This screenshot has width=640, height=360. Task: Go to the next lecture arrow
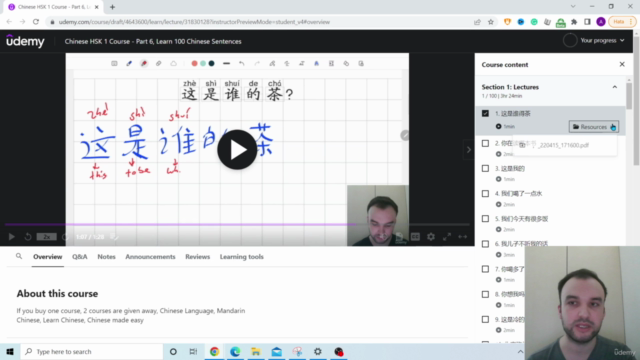coord(469,150)
